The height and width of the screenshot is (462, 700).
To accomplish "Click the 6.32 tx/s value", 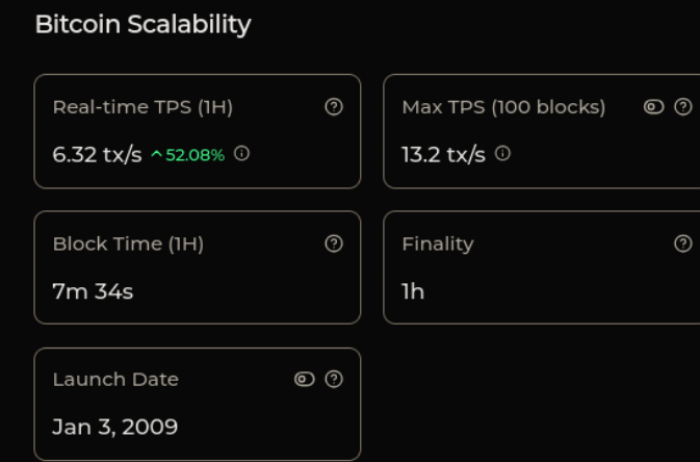I will [x=97, y=155].
